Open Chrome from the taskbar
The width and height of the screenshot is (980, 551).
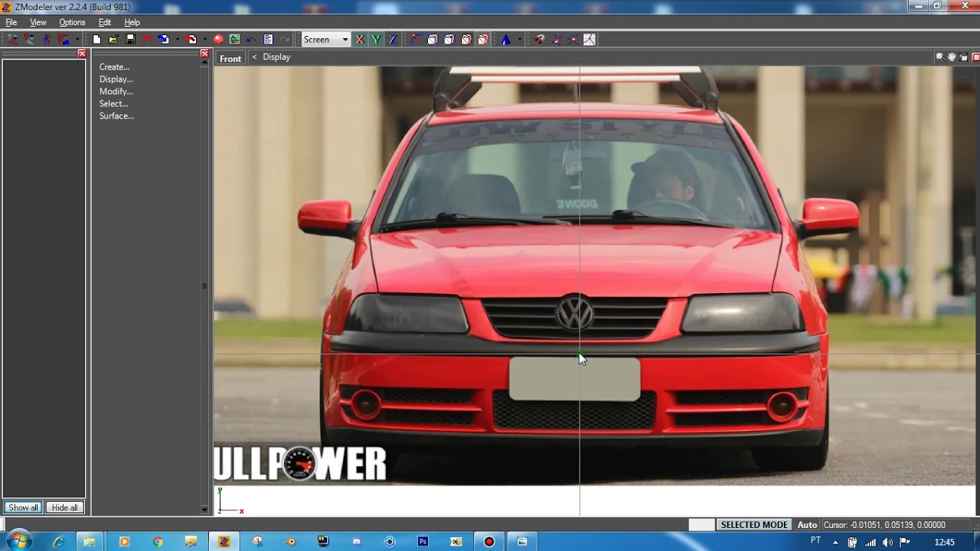point(158,541)
